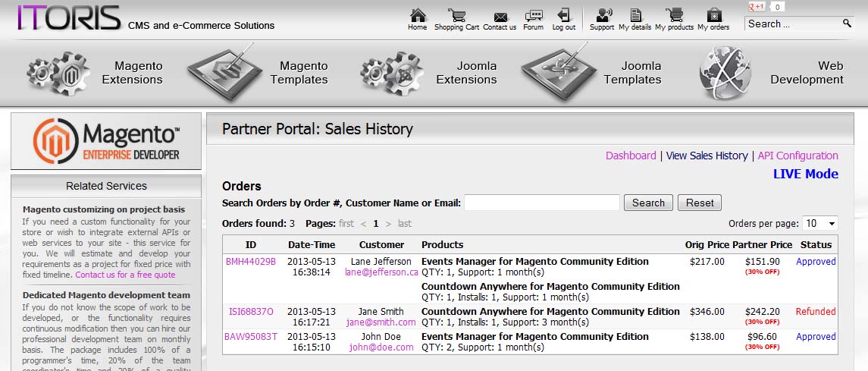This screenshot has width=868, height=371.
Task: Open order BAW95083T
Action: (x=251, y=337)
